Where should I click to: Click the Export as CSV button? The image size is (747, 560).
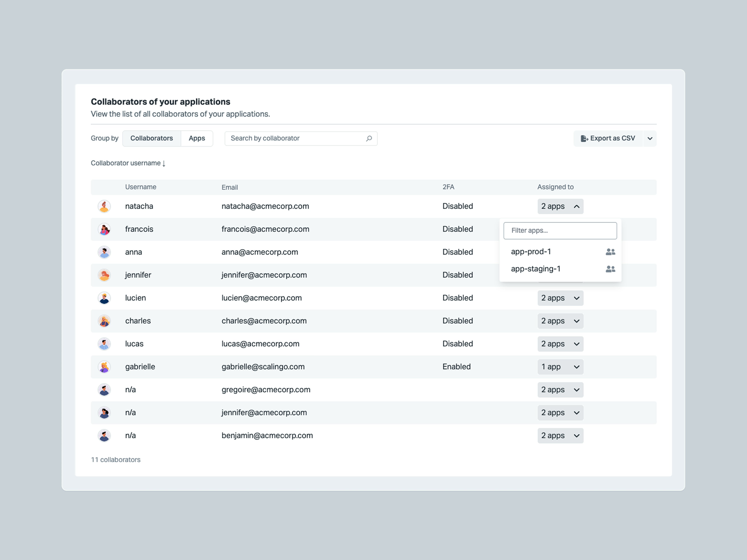pos(608,138)
